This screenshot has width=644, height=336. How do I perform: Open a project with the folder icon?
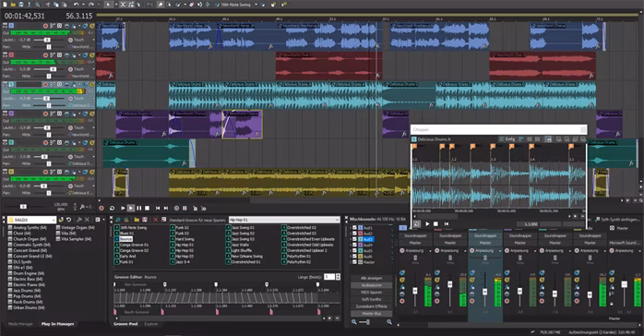(x=13, y=4)
